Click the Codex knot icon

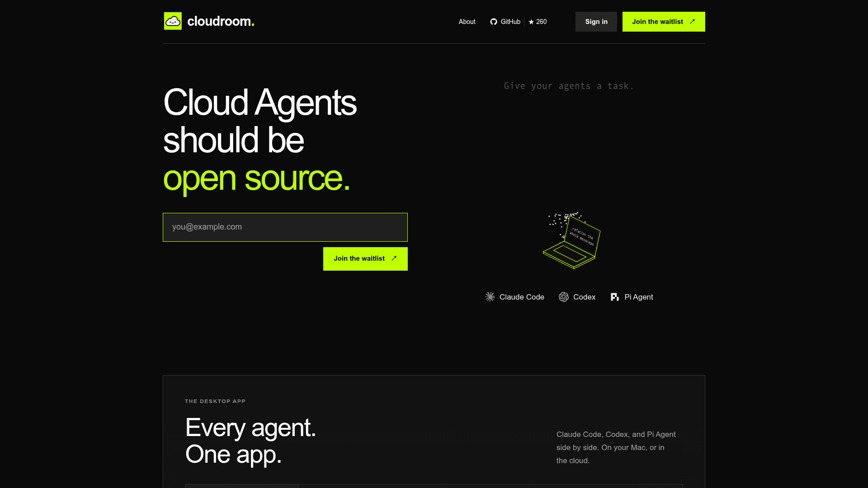[564, 297]
